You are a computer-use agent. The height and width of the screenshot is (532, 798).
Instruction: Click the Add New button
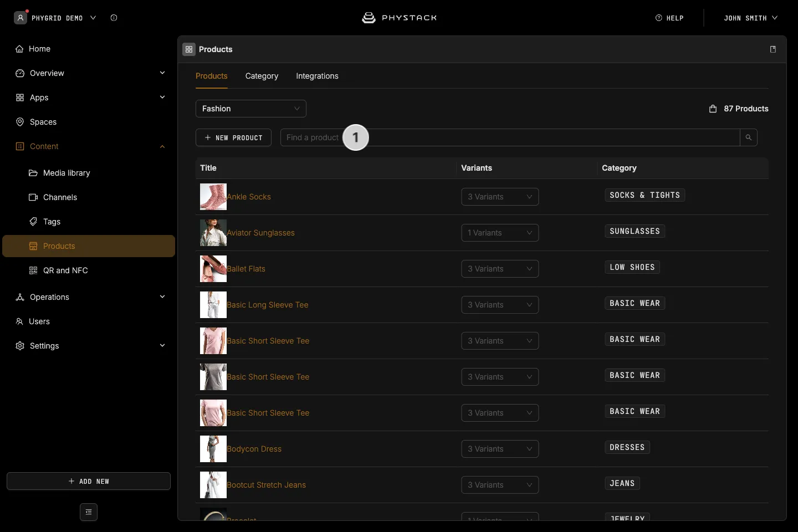coord(89,481)
